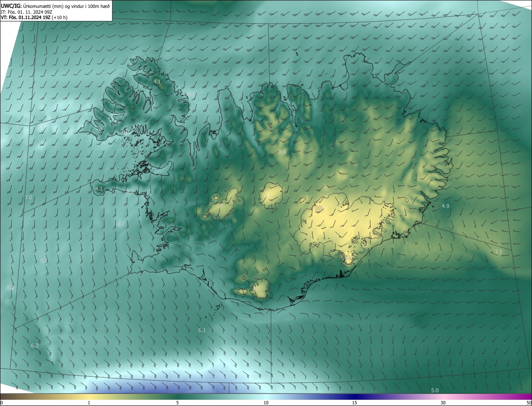The image size is (532, 406).
Task: Pick the light pink colorbar segment at 30
Action: coord(443,396)
